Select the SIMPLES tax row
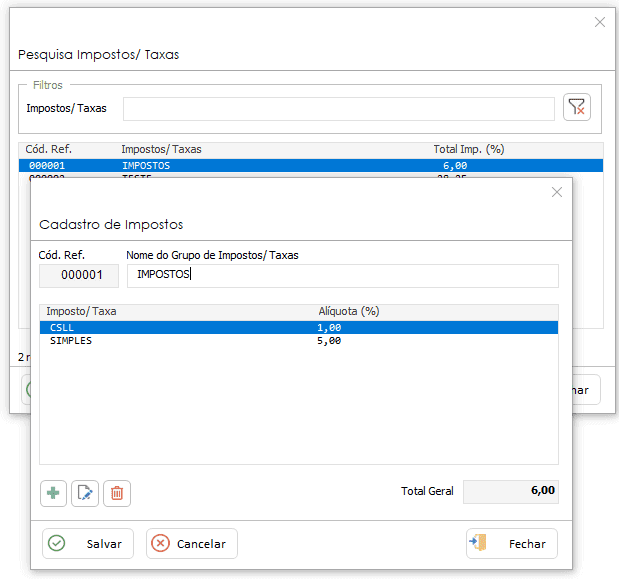This screenshot has height=579, width=619. [x=299, y=341]
